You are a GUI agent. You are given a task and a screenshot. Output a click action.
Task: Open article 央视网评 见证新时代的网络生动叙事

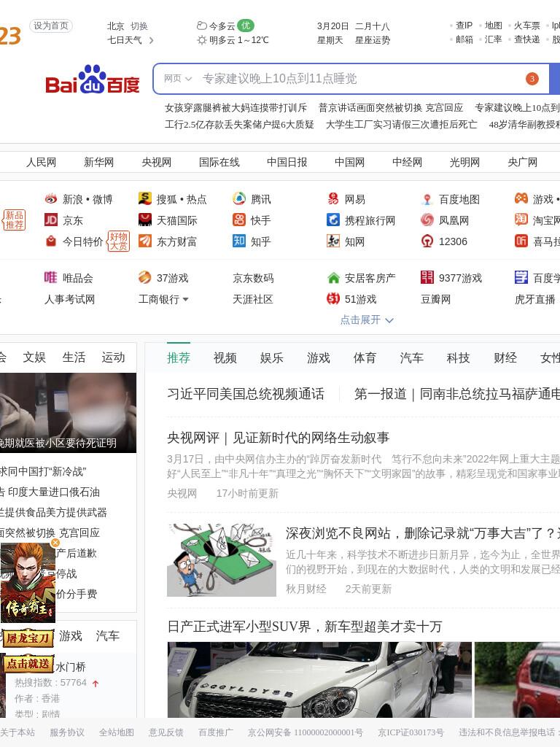(278, 438)
